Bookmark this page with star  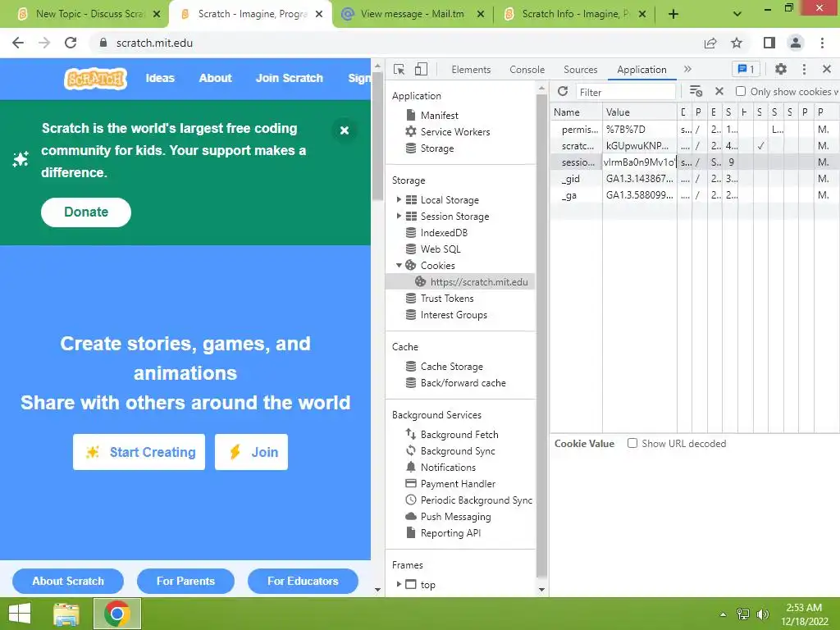[x=737, y=43]
